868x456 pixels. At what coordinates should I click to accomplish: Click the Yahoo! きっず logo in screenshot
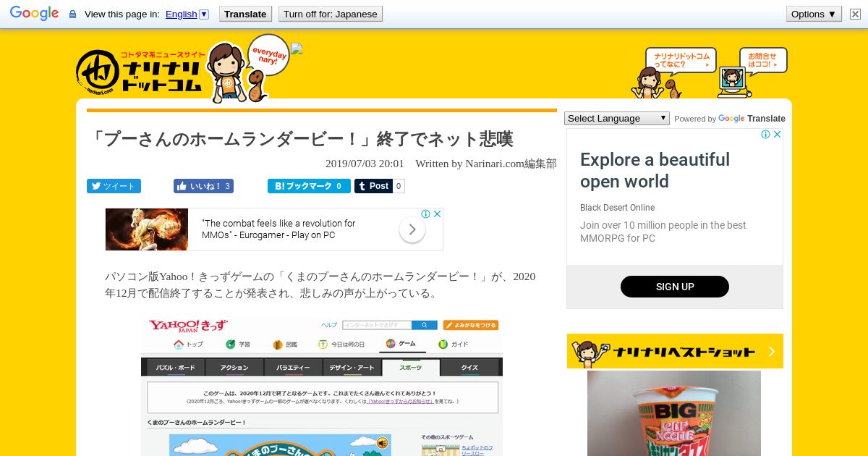pos(187,326)
